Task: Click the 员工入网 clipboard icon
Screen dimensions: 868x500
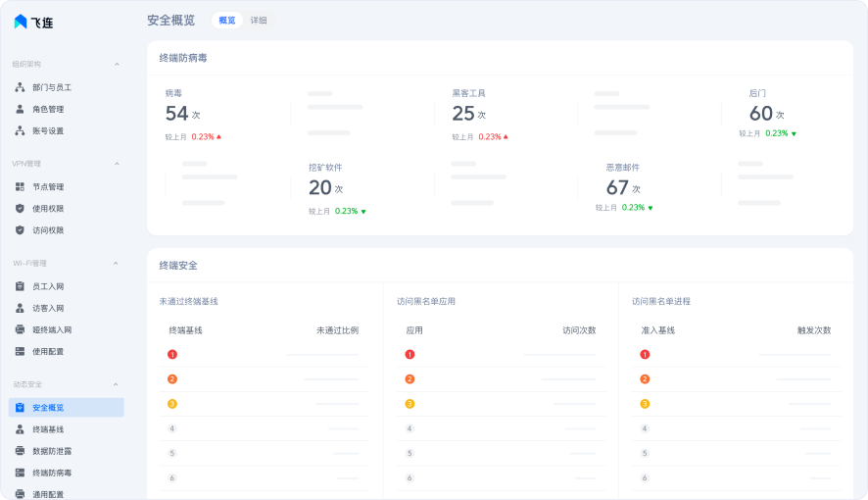Action: [x=20, y=286]
